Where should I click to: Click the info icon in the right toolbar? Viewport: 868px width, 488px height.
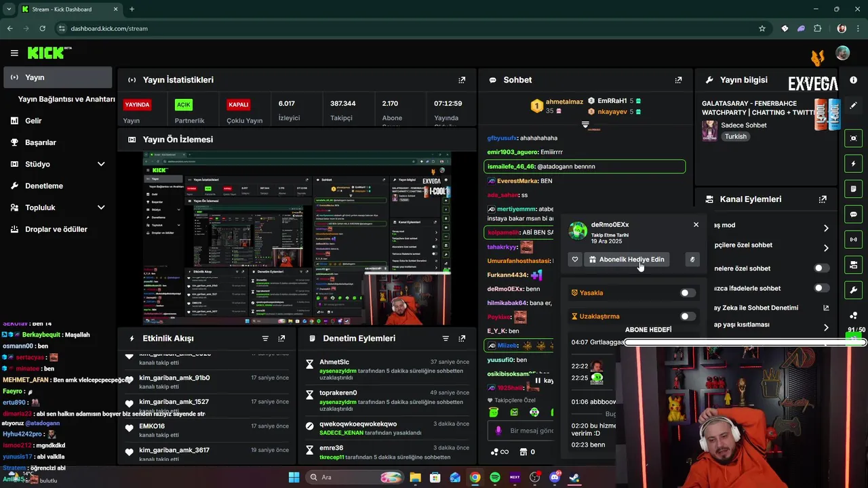click(853, 80)
